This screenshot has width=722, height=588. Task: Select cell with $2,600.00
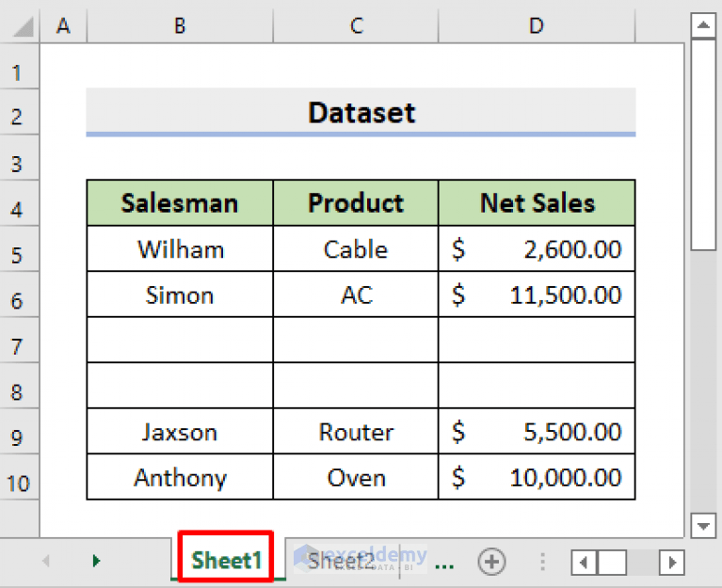pyautogui.click(x=537, y=249)
